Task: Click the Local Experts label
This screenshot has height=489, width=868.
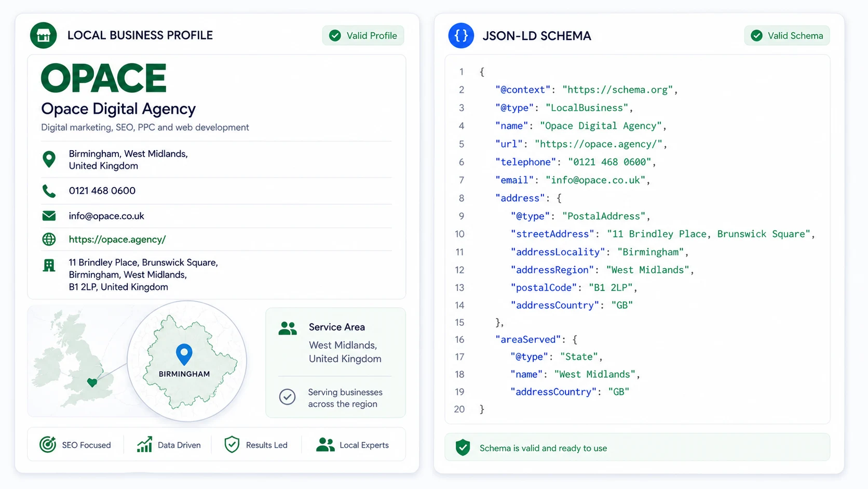Action: click(x=364, y=445)
